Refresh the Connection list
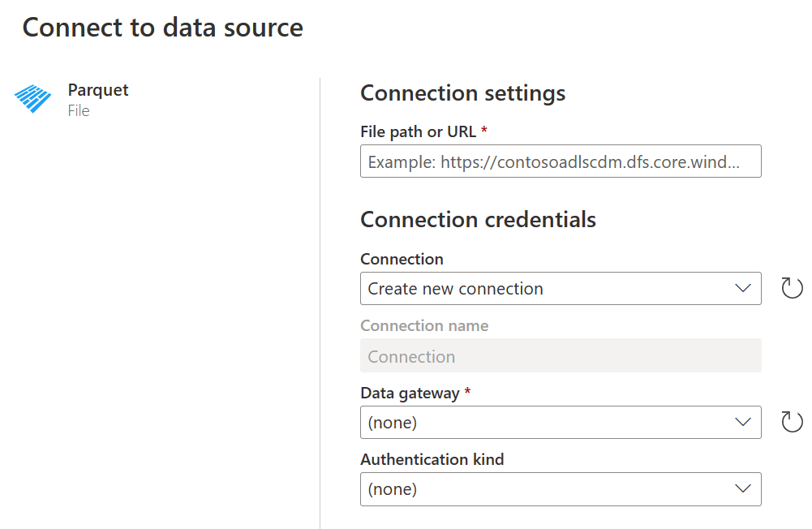 coord(792,288)
